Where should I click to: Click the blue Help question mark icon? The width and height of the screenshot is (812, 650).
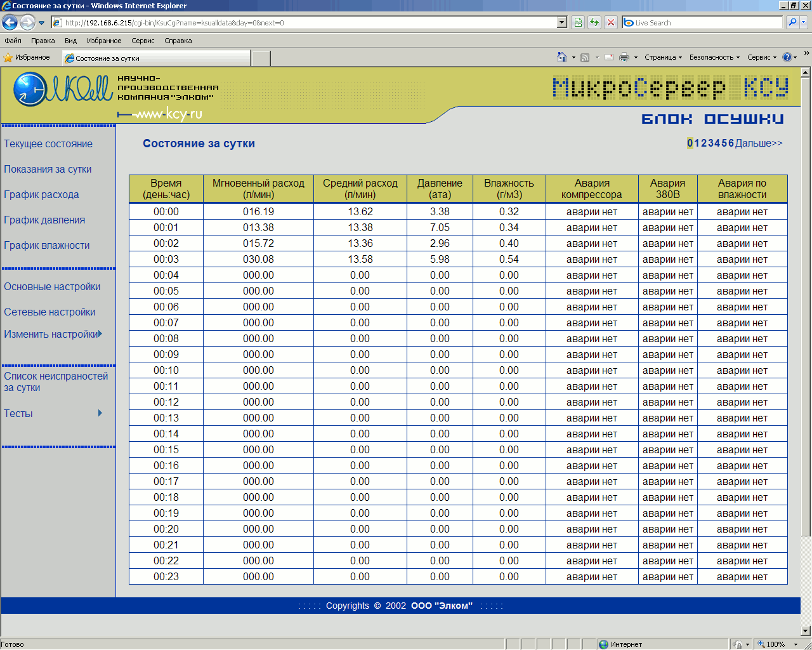pos(787,57)
